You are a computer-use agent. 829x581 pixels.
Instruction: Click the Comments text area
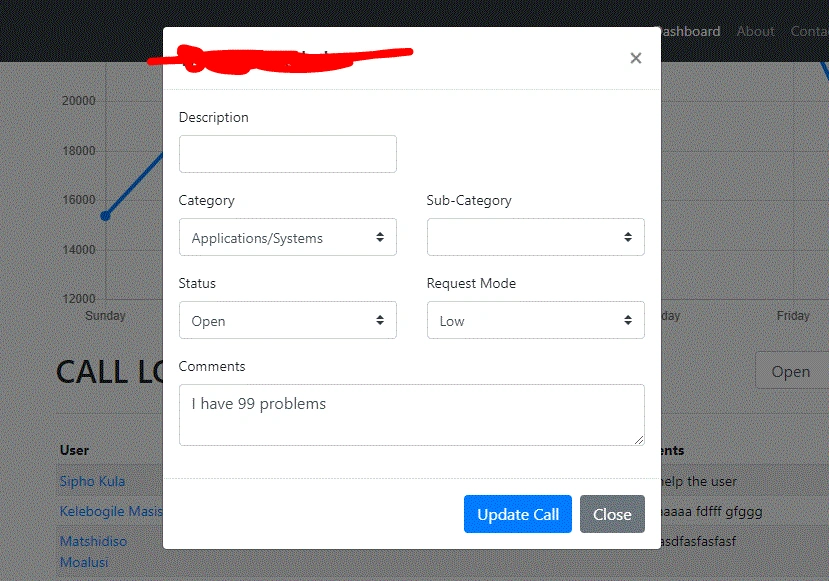point(411,415)
